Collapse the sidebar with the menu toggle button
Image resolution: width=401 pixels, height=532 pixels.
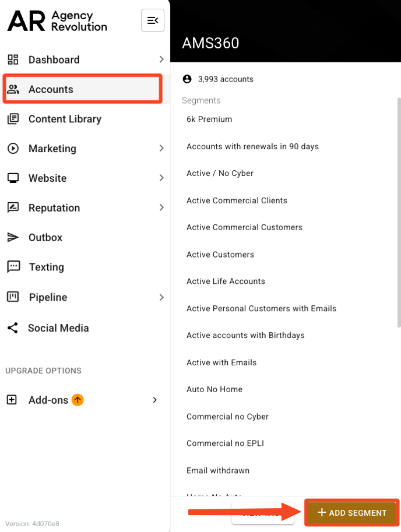153,21
